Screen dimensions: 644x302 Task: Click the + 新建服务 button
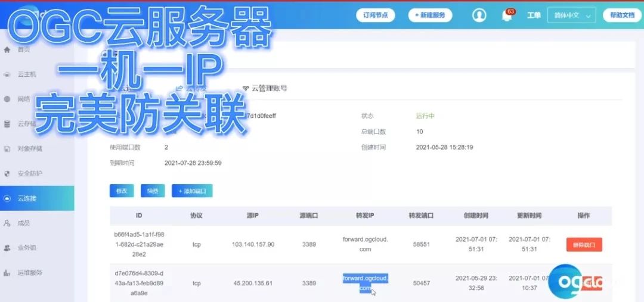[430, 15]
